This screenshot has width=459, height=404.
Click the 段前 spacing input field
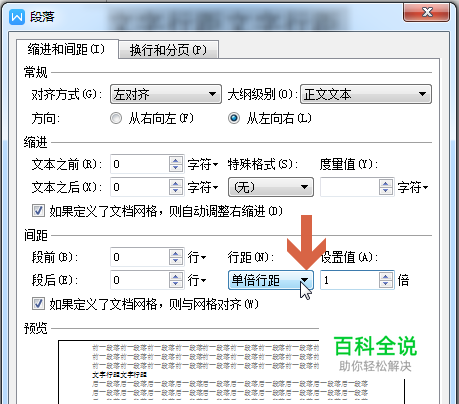pos(140,257)
